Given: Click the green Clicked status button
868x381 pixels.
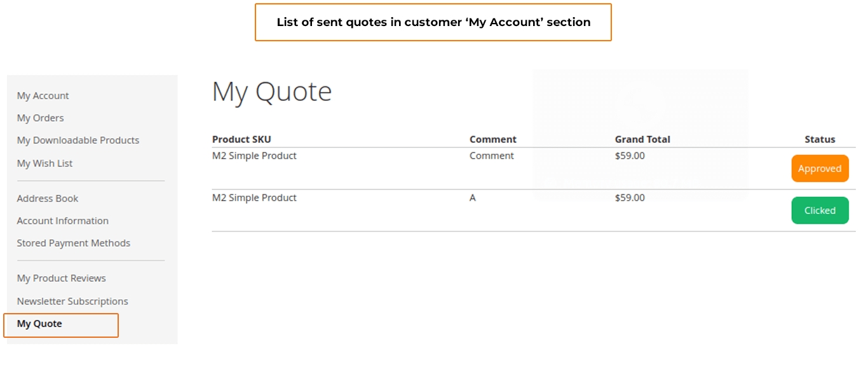Looking at the screenshot, I should click(819, 211).
